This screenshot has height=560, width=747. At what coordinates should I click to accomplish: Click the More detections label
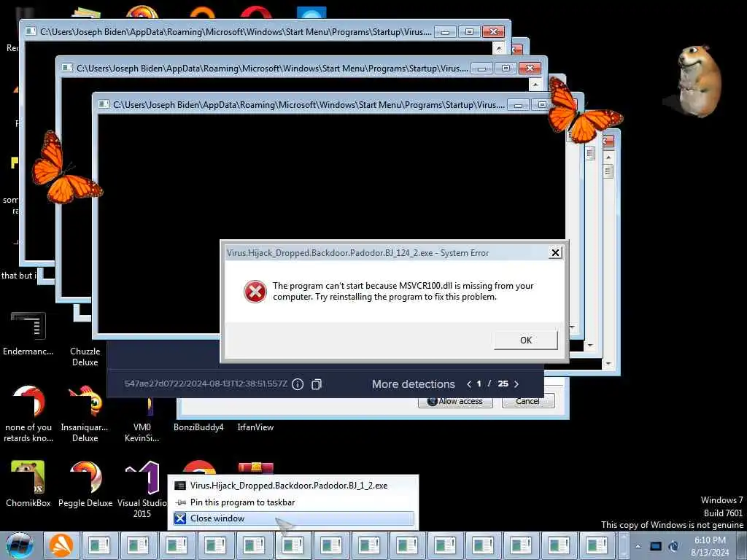pyautogui.click(x=414, y=384)
